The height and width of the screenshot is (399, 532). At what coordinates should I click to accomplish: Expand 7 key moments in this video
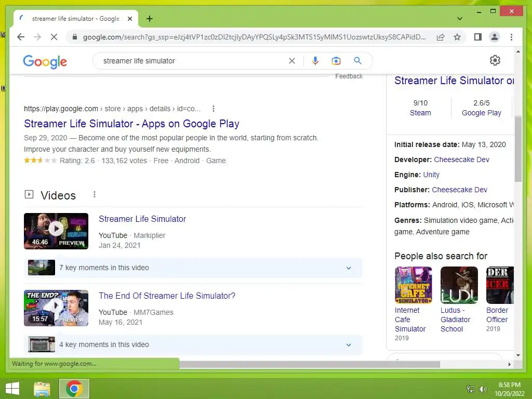tap(193, 268)
